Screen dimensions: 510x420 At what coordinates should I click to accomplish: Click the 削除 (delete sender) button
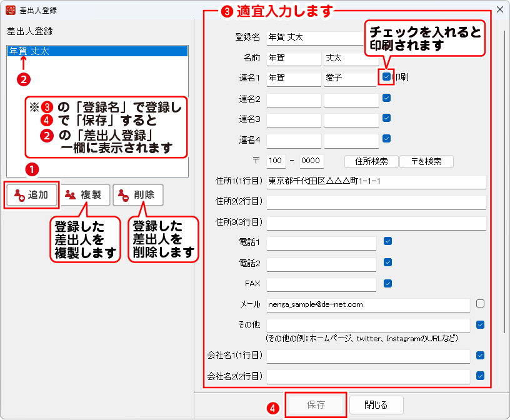pos(138,195)
